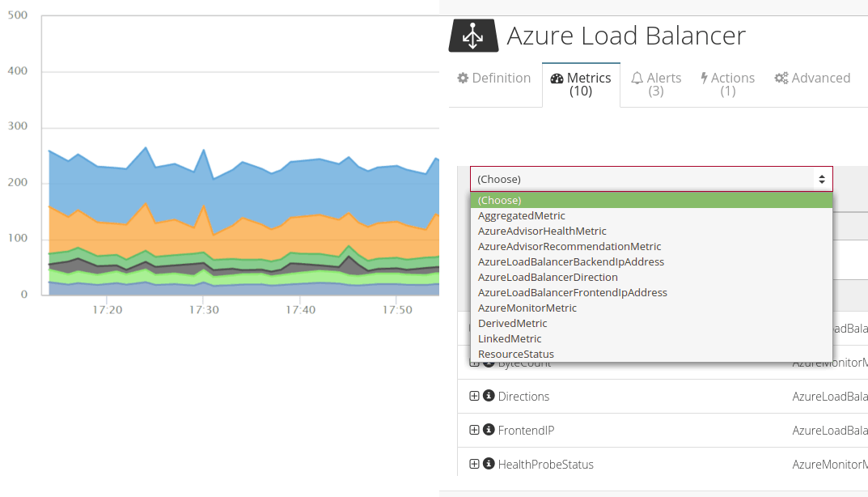Click the Directions metric name

523,397
